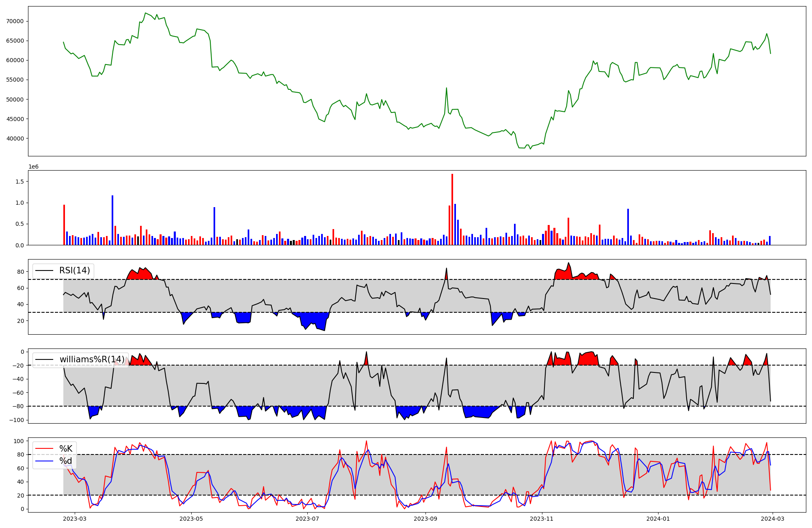The height and width of the screenshot is (528, 812).
Task: Click the 2024-01 x-axis tick label
Action: click(x=658, y=519)
